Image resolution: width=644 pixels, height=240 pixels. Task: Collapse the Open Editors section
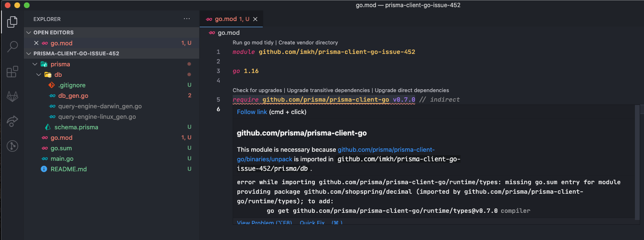29,32
